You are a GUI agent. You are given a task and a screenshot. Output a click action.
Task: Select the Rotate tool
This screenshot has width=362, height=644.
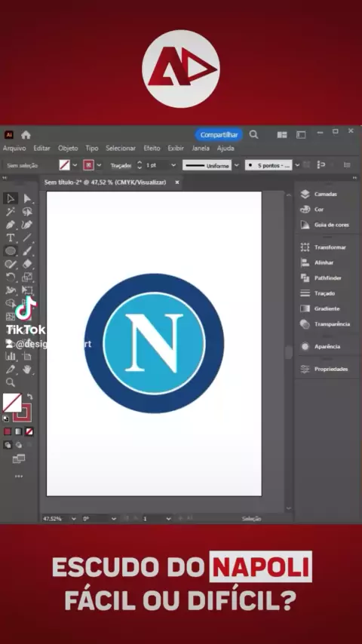click(11, 278)
